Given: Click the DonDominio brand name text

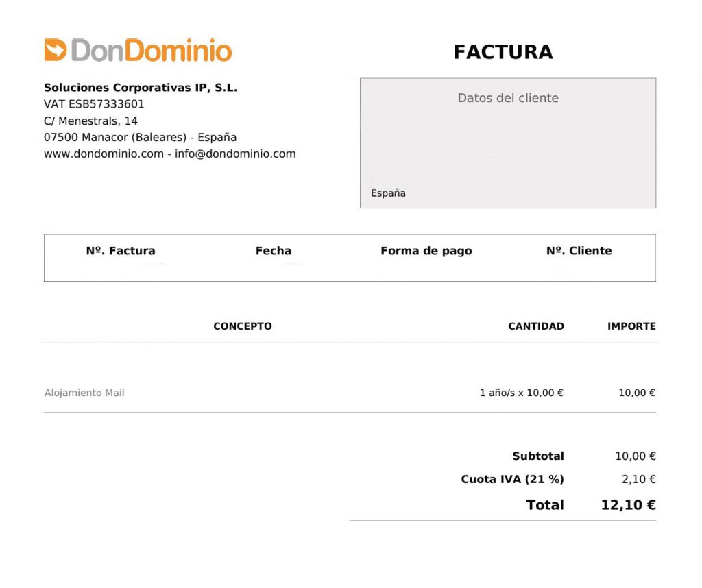Looking at the screenshot, I should point(152,51).
